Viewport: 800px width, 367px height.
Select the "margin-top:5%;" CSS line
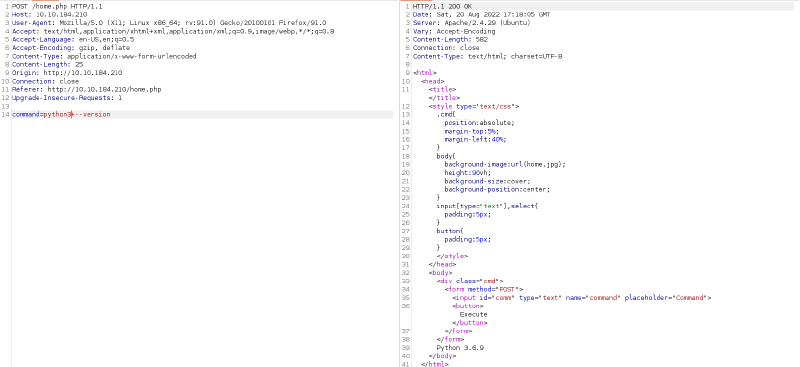[x=472, y=131]
